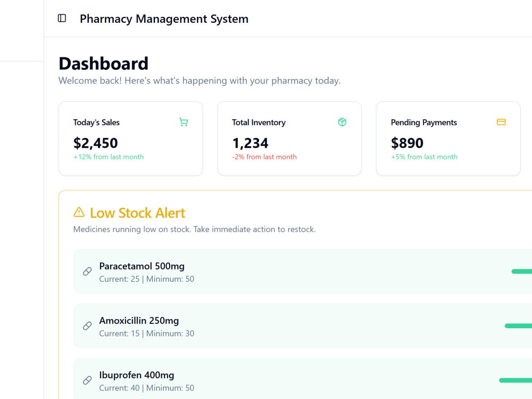Click the pill icon beside Ibuprofen 400mg

coord(87,380)
